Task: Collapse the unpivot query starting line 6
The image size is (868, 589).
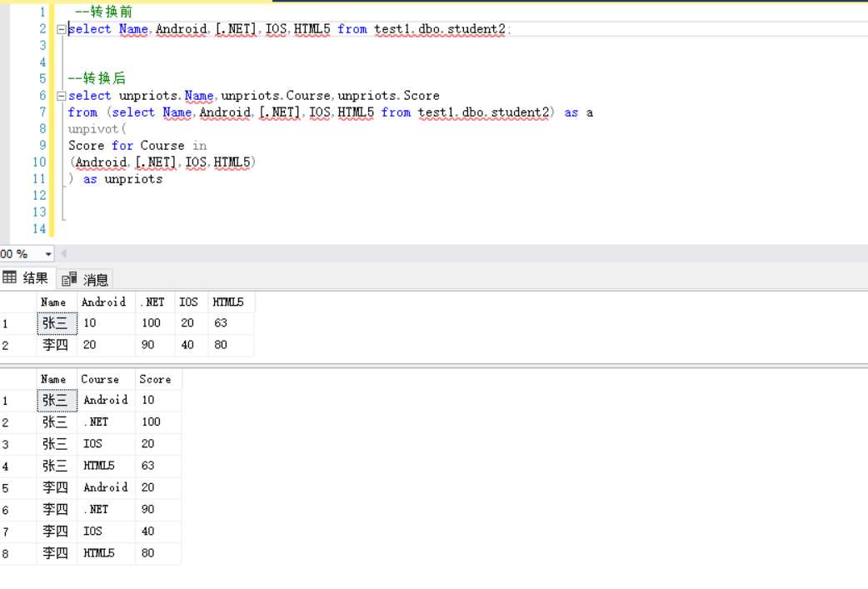Action: tap(61, 96)
